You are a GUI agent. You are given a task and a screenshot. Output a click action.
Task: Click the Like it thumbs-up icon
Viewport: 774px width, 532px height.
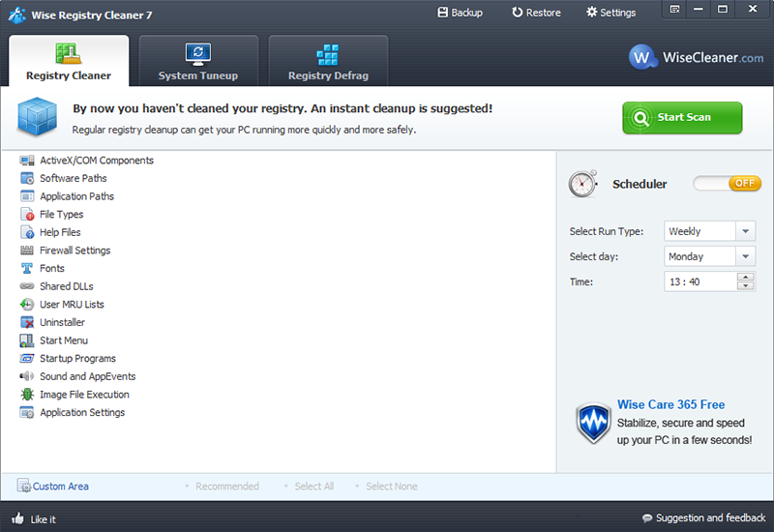(17, 518)
